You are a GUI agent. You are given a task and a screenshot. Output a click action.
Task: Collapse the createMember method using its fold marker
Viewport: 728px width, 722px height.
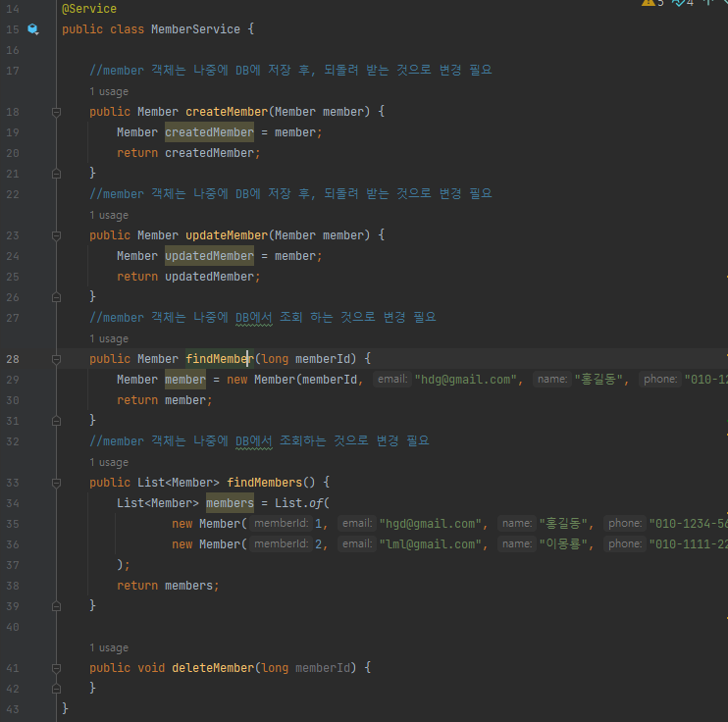[56, 112]
